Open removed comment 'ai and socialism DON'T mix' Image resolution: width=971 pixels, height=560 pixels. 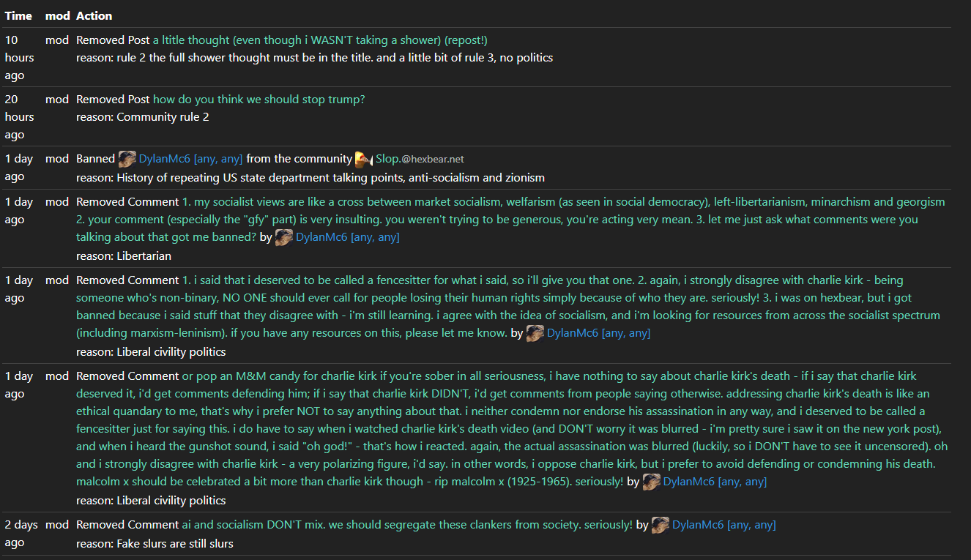click(x=406, y=525)
